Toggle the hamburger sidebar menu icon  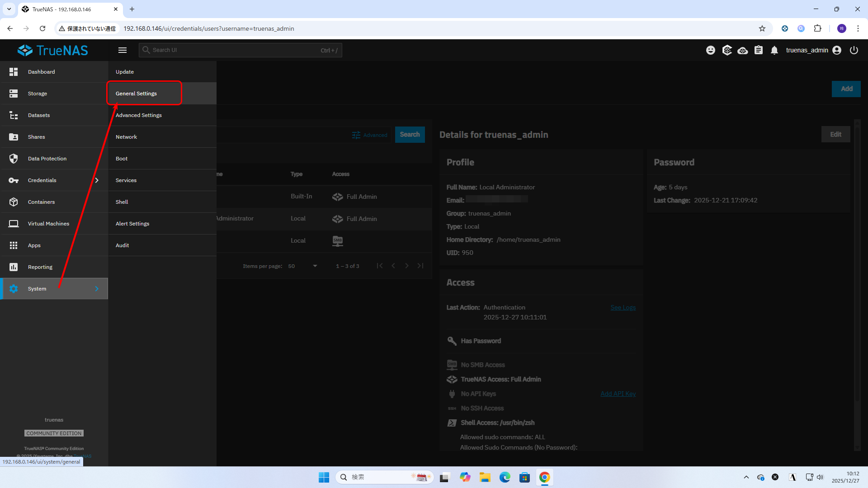pos(123,50)
